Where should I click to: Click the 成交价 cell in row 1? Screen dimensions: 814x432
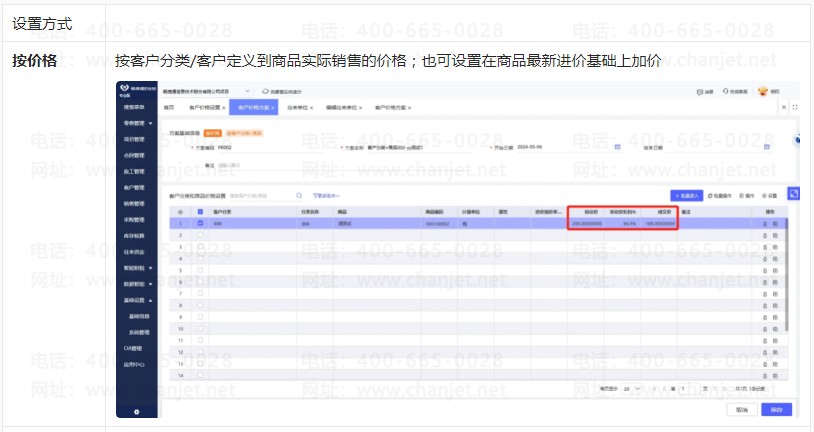[659, 224]
